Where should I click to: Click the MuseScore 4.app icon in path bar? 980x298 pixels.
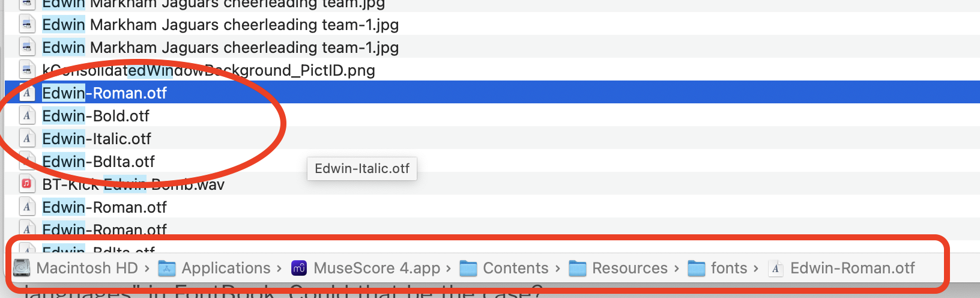pyautogui.click(x=299, y=268)
